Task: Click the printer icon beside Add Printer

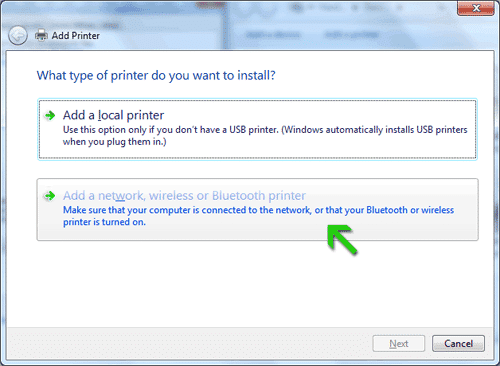Action: pyautogui.click(x=41, y=35)
